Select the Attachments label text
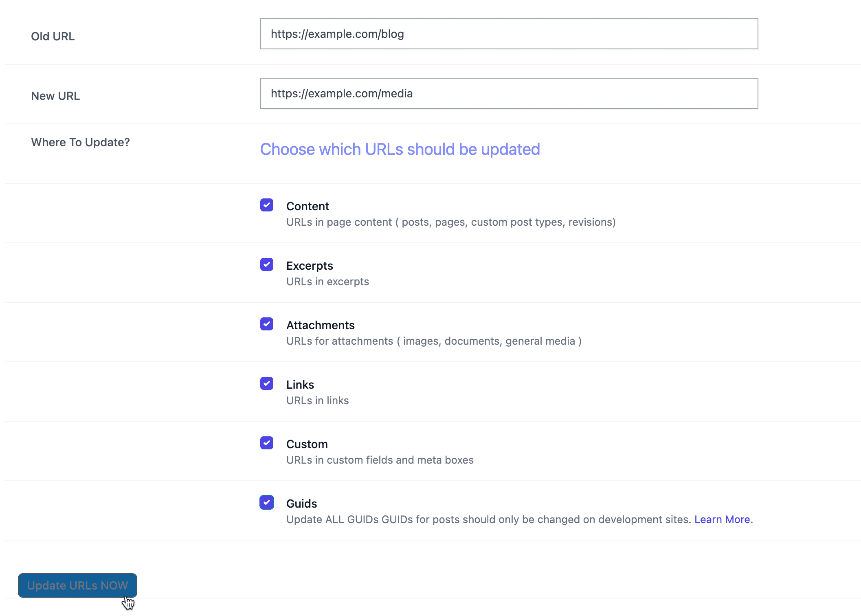This screenshot has width=861, height=616. 321,325
